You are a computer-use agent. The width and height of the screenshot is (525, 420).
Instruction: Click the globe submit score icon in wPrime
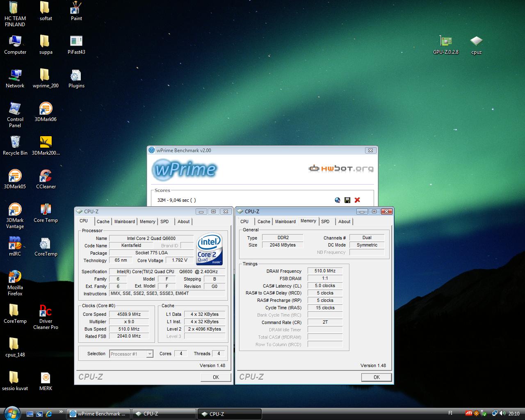coord(338,200)
